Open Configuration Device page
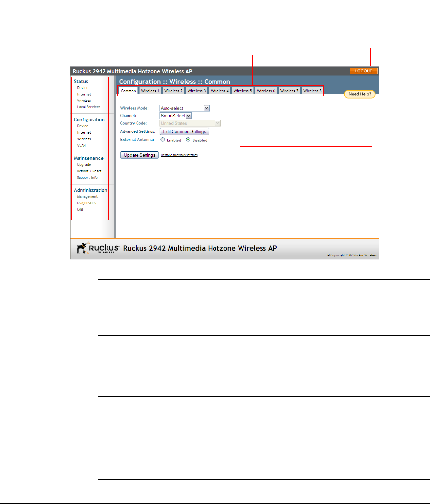This screenshot has height=504, width=430. coord(82,126)
